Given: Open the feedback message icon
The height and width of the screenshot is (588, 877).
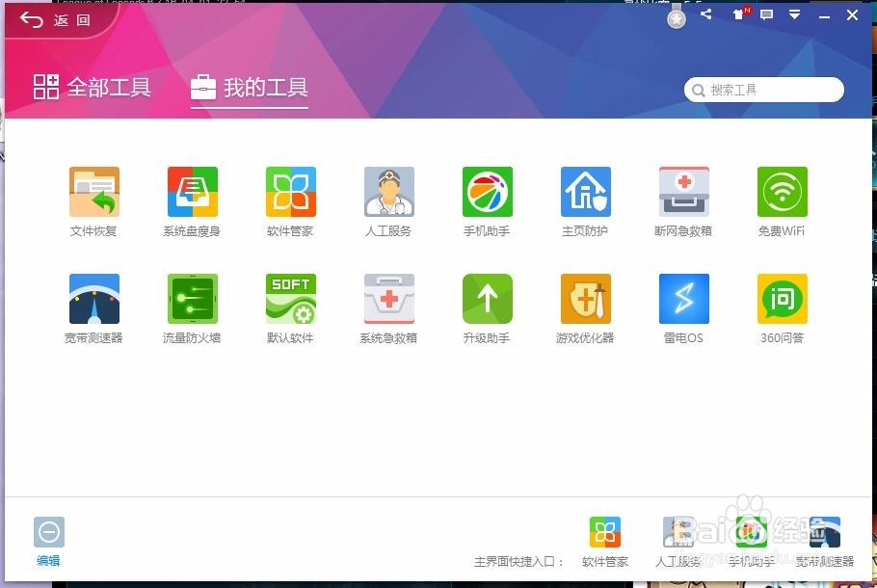Looking at the screenshot, I should [x=767, y=14].
